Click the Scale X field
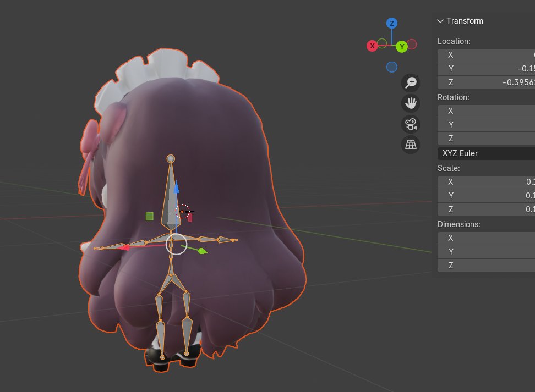The height and width of the screenshot is (392, 535). pos(486,182)
